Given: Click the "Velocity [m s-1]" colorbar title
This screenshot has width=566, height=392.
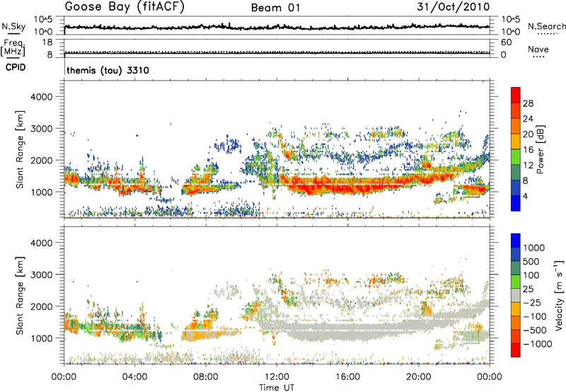Looking at the screenshot, I should tap(559, 295).
